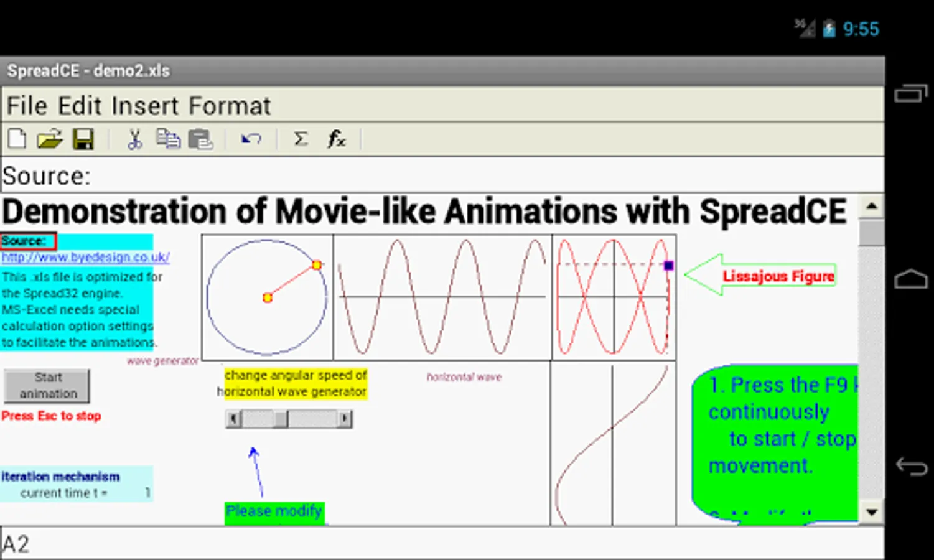Create a new spreadsheet with New icon
934x560 pixels.
point(17,139)
